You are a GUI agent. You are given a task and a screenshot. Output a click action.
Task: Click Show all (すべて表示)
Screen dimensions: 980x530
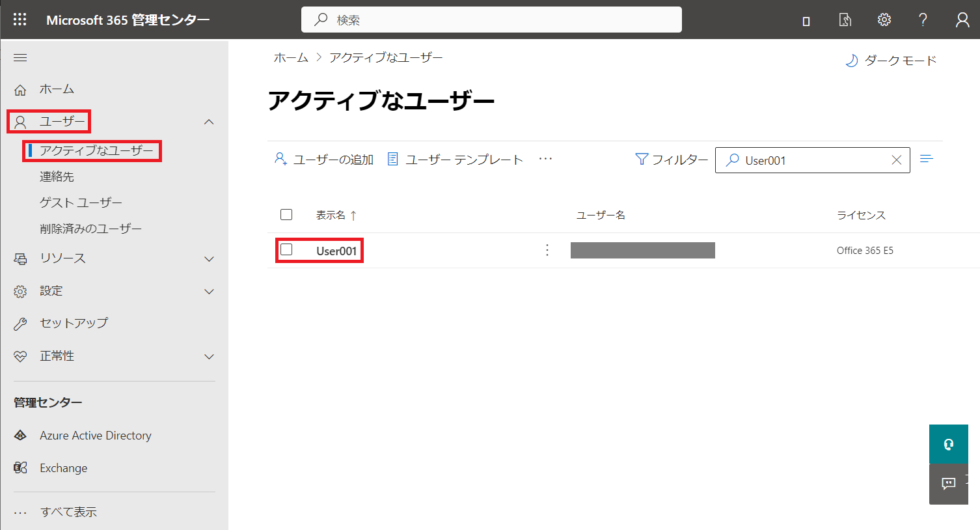(x=68, y=512)
